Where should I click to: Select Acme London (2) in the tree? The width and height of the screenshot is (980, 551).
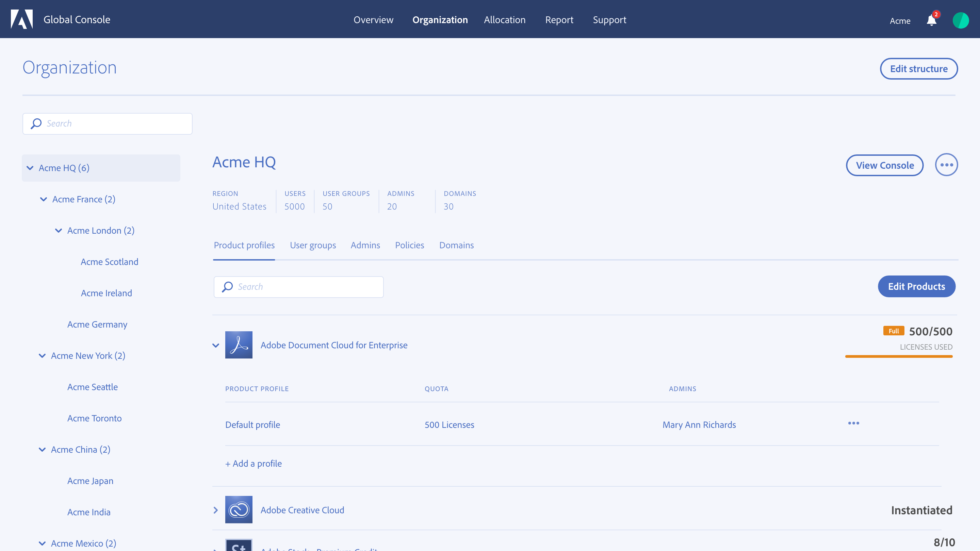[101, 231]
